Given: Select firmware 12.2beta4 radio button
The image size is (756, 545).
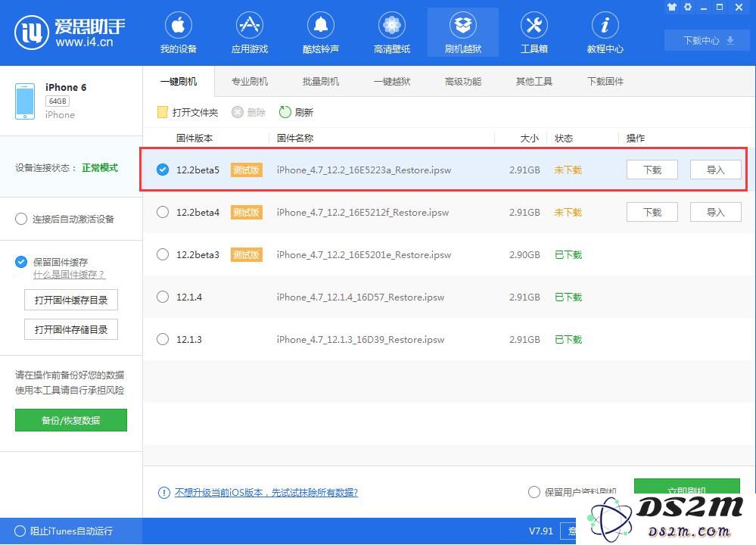Looking at the screenshot, I should 163,212.
